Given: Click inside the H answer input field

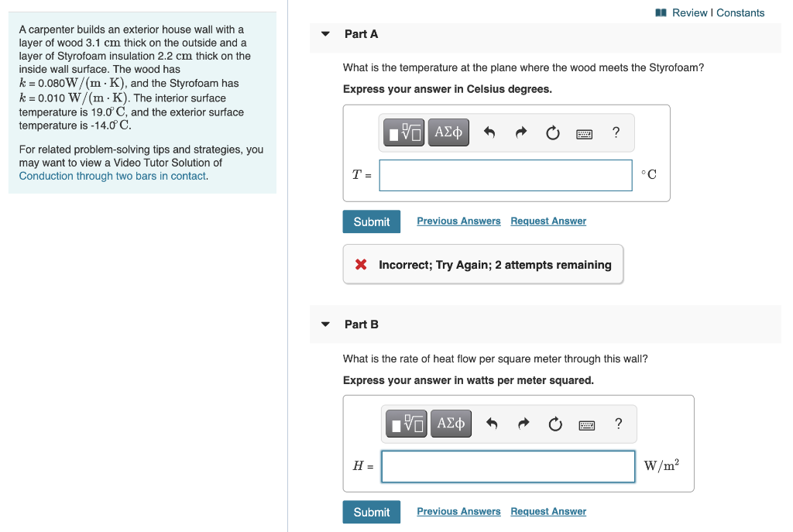Looking at the screenshot, I should (507, 466).
